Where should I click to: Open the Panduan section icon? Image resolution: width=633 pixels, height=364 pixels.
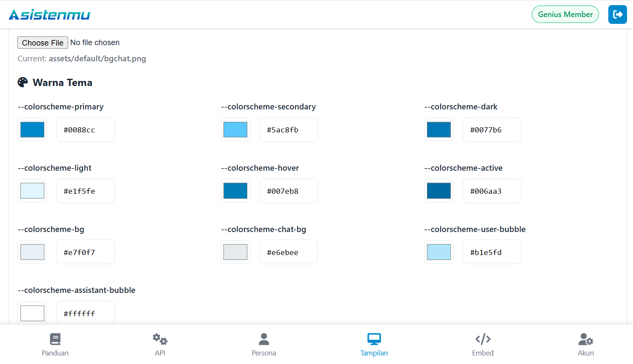(x=55, y=339)
